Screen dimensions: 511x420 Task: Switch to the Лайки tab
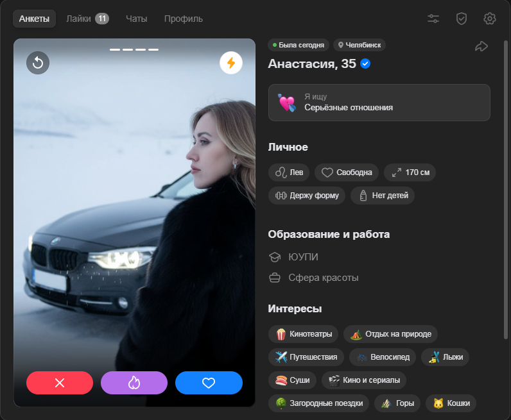87,19
